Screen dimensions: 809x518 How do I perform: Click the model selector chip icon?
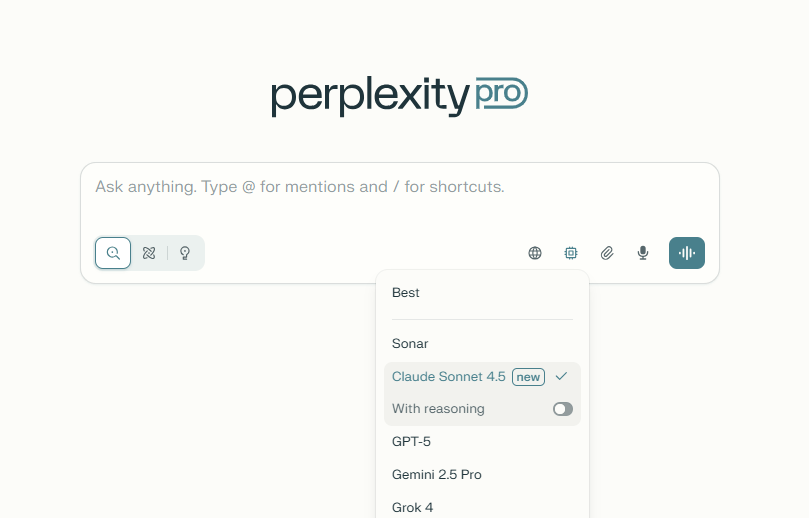click(571, 253)
